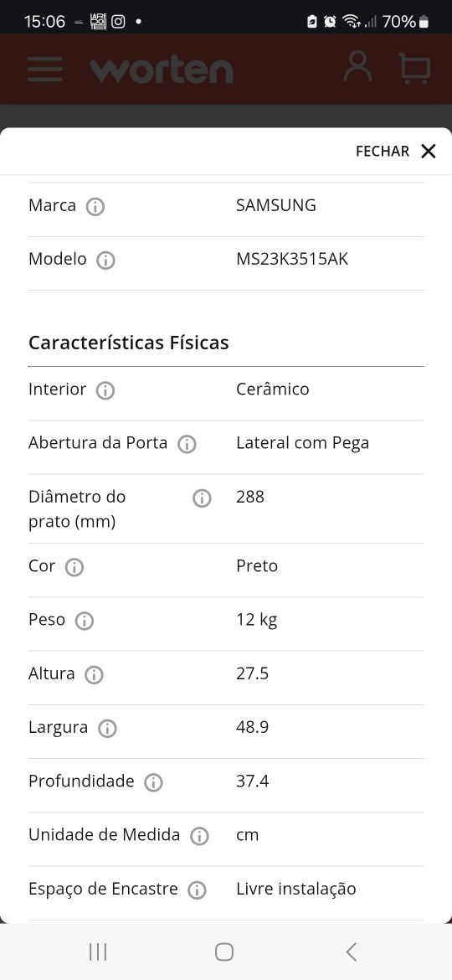The width and height of the screenshot is (452, 980).
Task: Show info for Altura dimension
Action: (x=94, y=675)
